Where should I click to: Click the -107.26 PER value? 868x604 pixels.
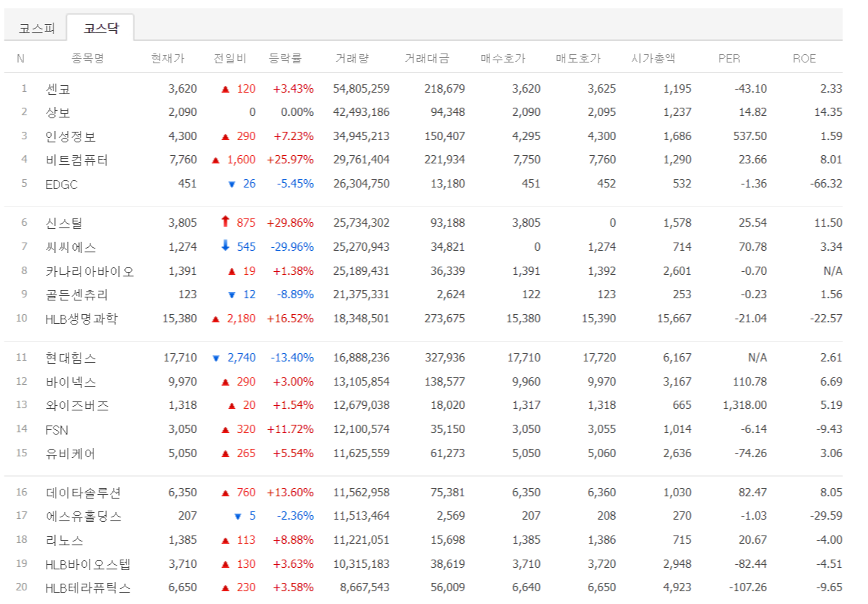[748, 587]
